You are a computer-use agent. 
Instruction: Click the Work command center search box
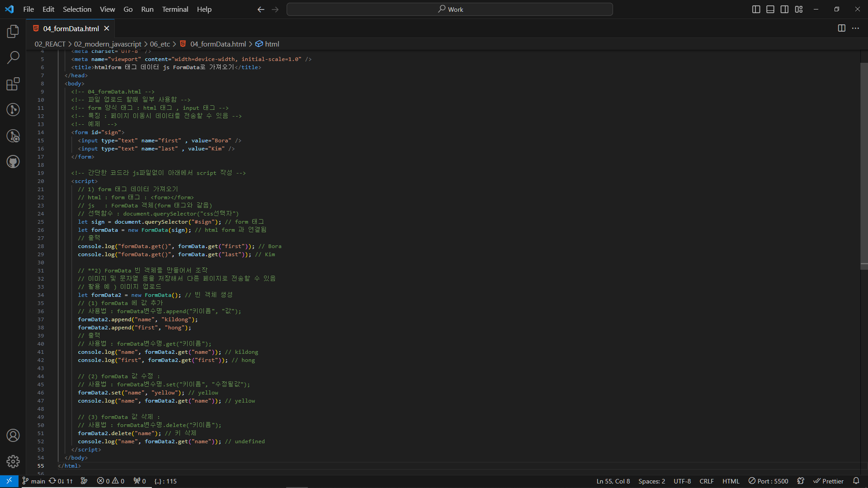(x=449, y=9)
